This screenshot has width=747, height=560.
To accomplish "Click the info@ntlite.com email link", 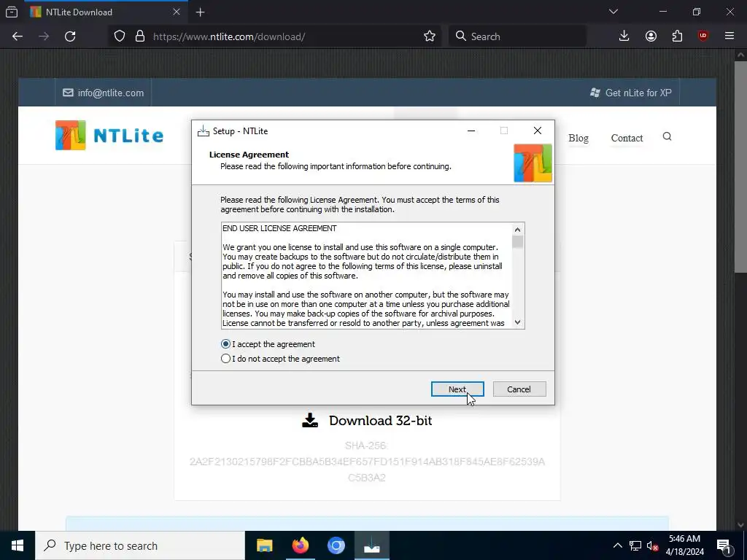I will [104, 93].
